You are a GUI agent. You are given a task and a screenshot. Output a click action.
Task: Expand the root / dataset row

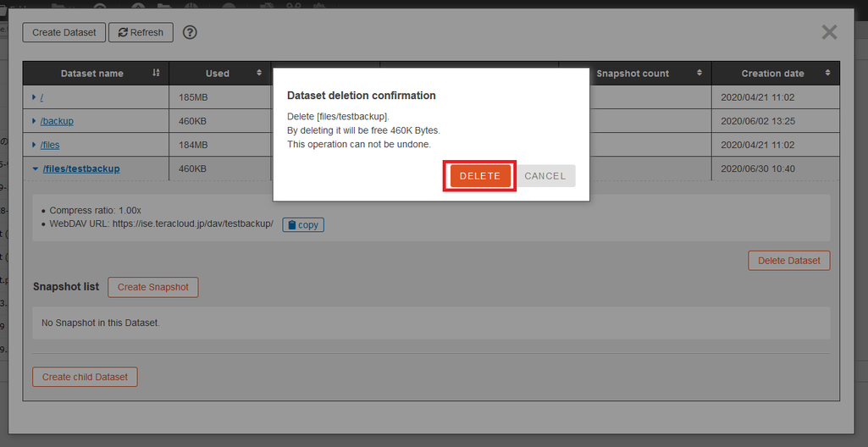click(35, 97)
